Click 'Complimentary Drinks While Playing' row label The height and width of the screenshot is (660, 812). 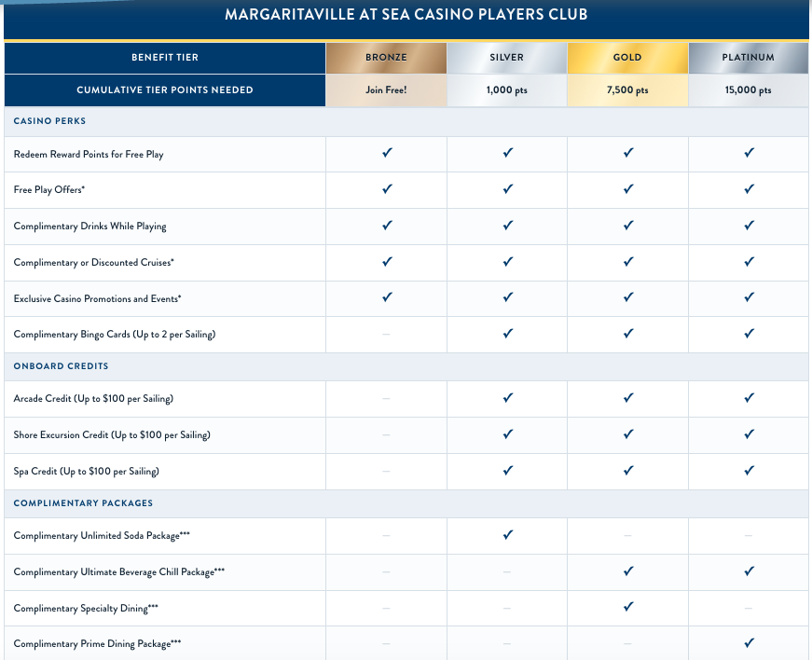pyautogui.click(x=90, y=227)
